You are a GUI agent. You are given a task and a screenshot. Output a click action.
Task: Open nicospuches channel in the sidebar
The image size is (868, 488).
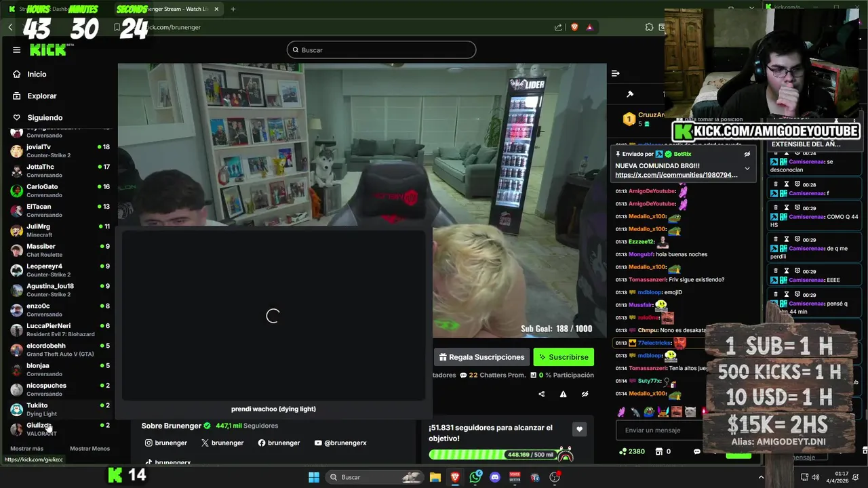[60, 389]
